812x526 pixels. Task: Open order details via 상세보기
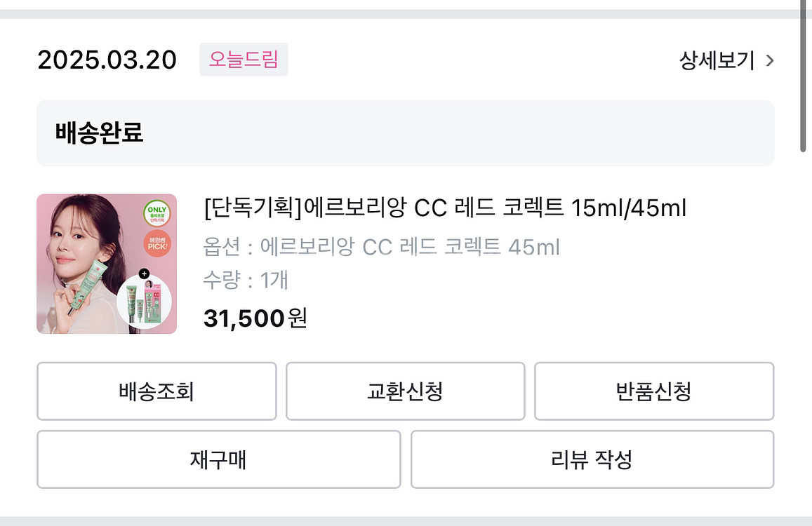click(x=717, y=61)
